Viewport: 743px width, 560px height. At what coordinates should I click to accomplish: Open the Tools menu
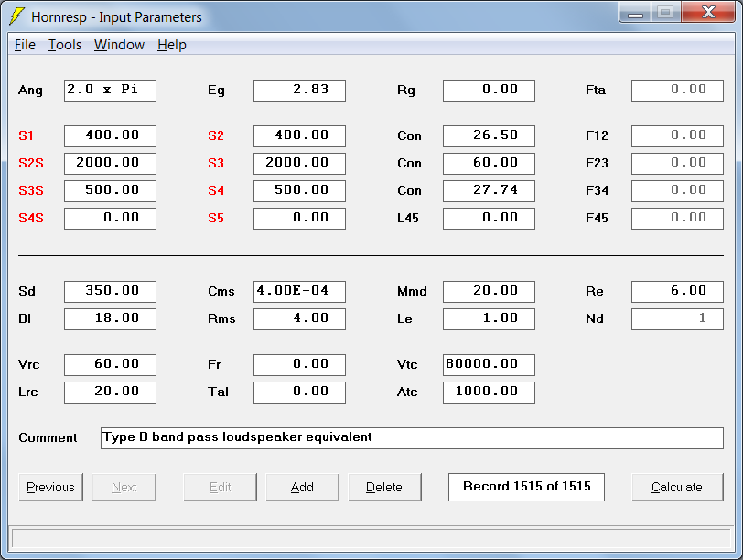coord(65,45)
